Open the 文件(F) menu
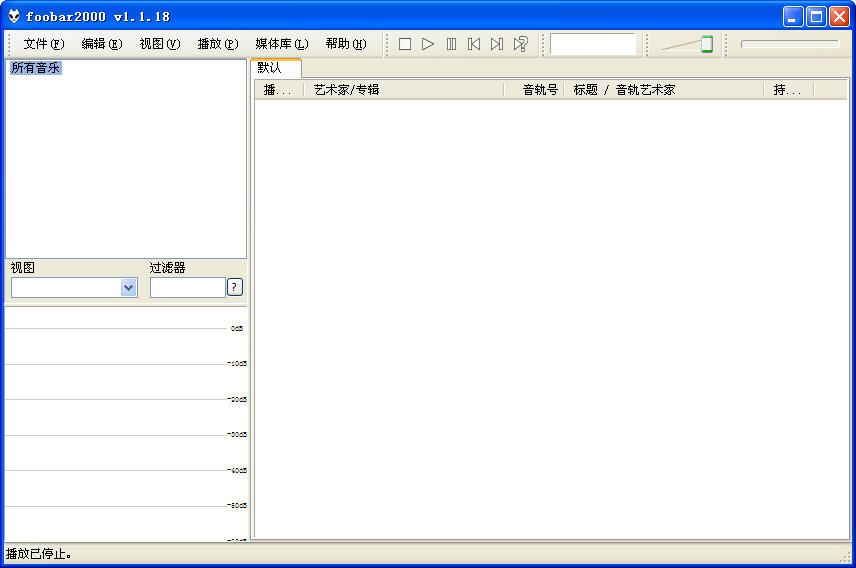 click(44, 44)
